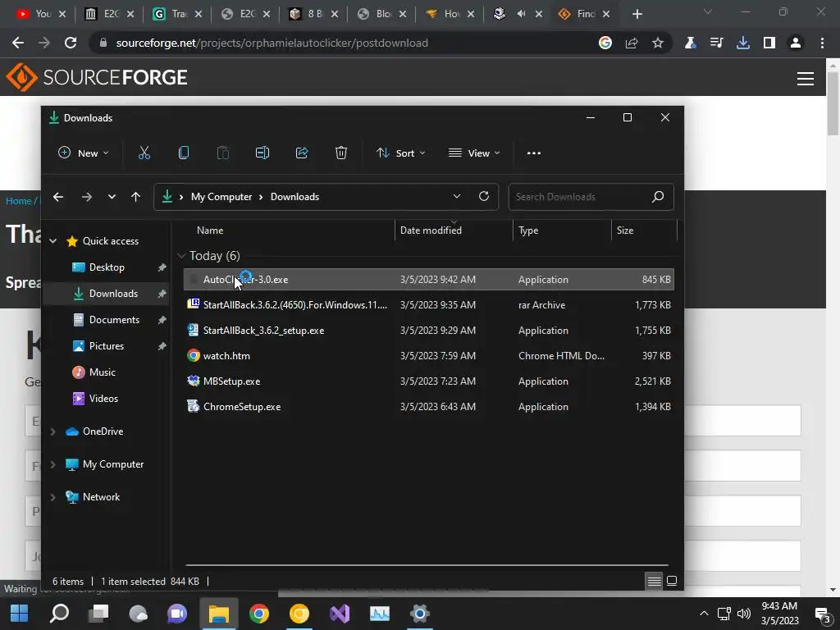Click the Copy icon in Explorer toolbar
The width and height of the screenshot is (840, 630).
184,153
